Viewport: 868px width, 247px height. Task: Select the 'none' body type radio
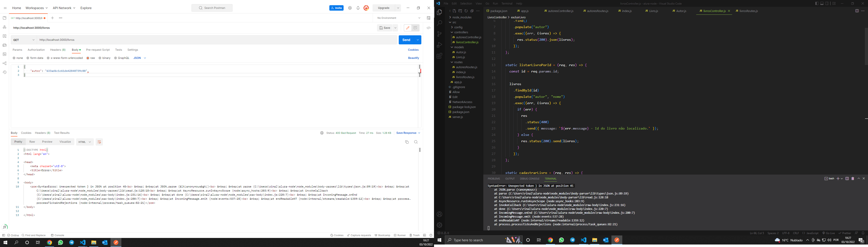14,58
